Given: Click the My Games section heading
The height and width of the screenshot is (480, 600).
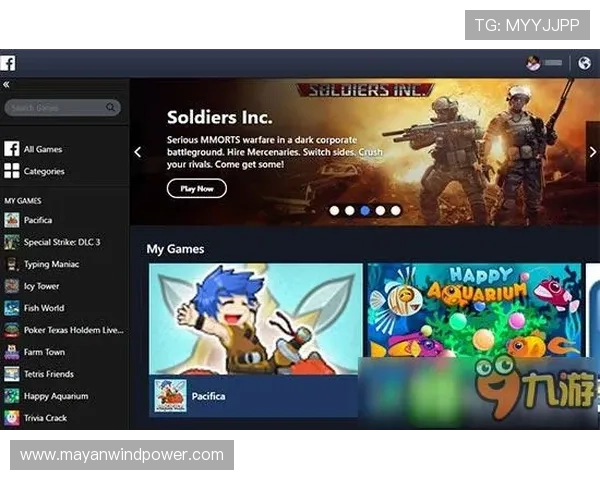Looking at the screenshot, I should [x=175, y=249].
